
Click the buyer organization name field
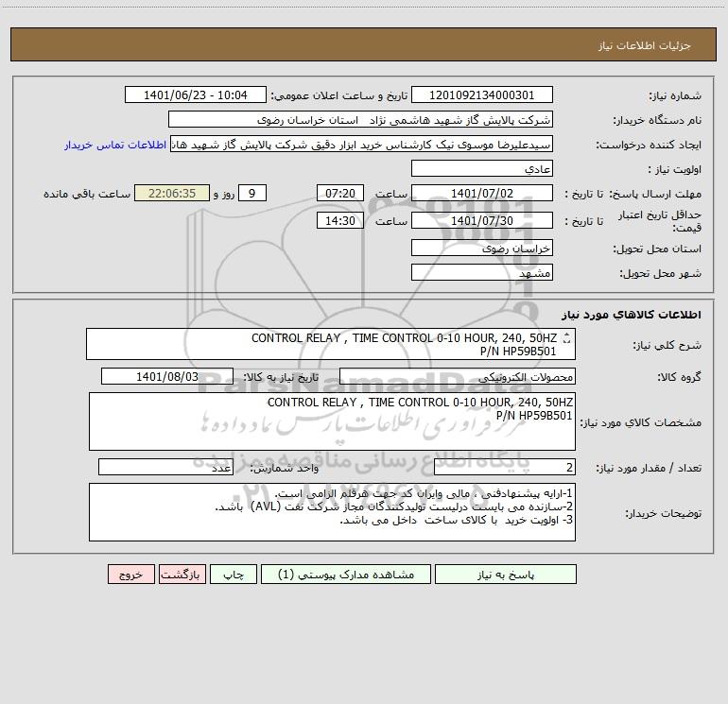click(x=360, y=120)
